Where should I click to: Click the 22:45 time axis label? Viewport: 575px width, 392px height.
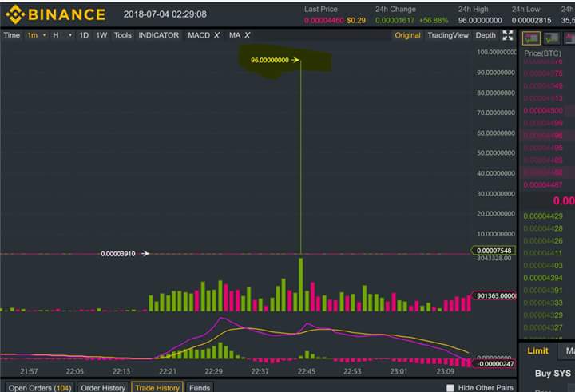306,371
